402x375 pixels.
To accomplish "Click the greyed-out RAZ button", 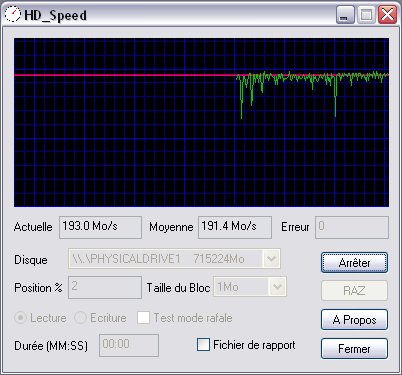I will tap(354, 291).
